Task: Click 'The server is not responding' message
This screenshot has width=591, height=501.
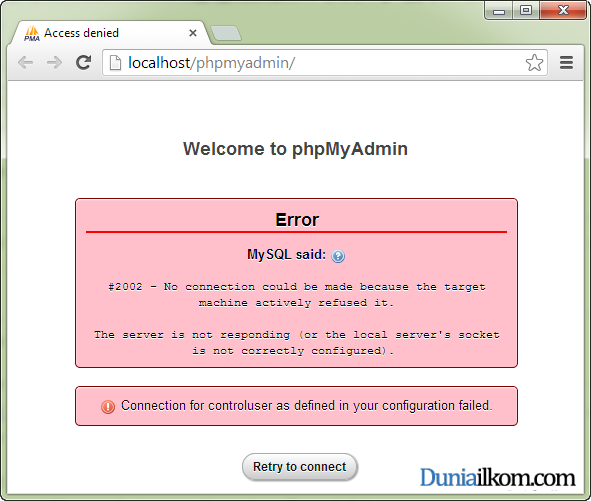Action: pyautogui.click(x=297, y=343)
